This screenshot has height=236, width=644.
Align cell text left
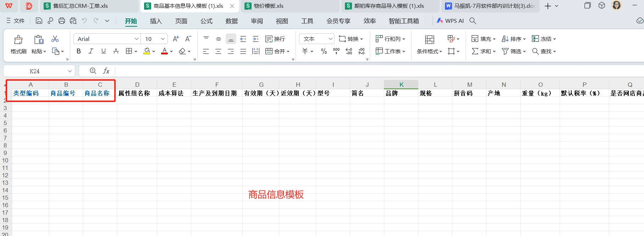(206, 51)
